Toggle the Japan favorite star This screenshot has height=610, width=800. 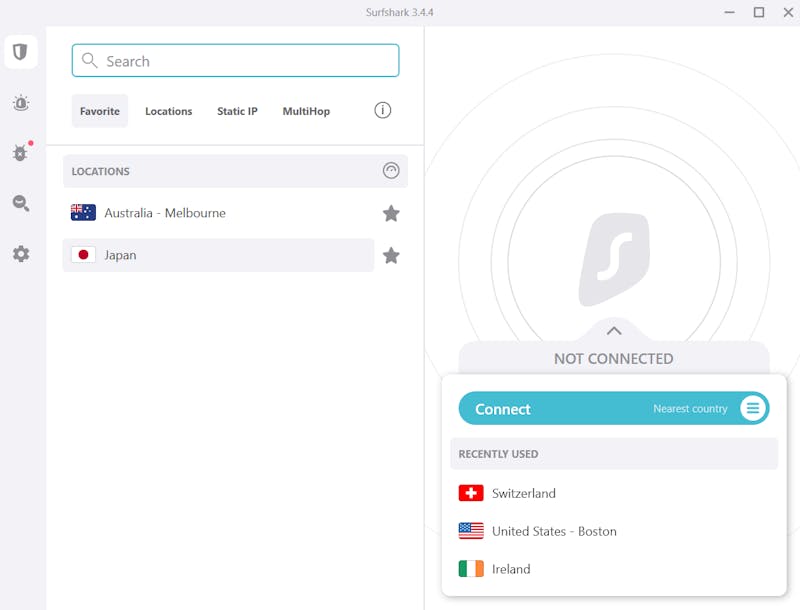391,256
